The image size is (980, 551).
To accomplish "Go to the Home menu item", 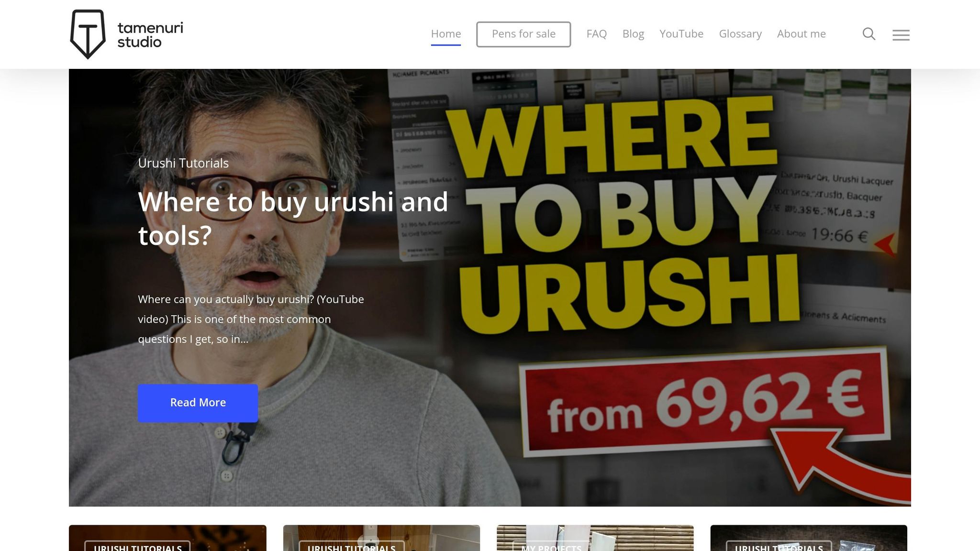I will 446,34.
